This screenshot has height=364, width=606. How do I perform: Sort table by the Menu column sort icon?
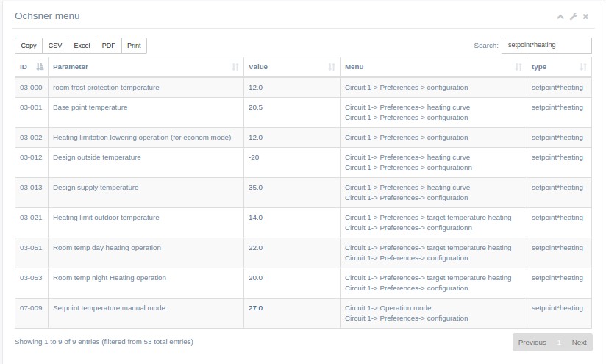pyautogui.click(x=518, y=67)
